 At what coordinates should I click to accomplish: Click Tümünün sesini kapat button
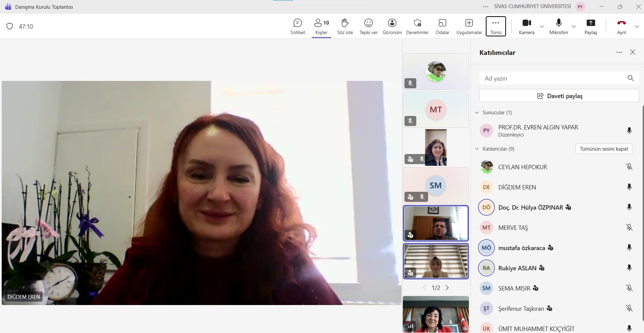(x=604, y=149)
